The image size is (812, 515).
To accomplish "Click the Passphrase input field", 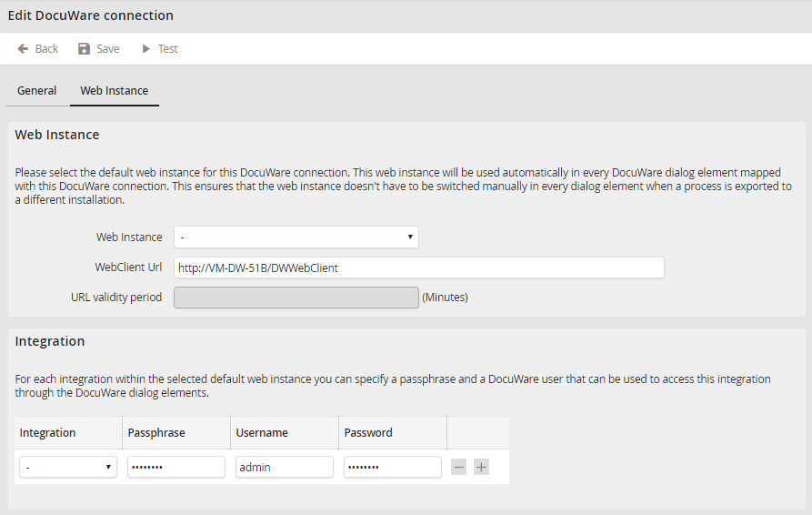I will click(176, 468).
